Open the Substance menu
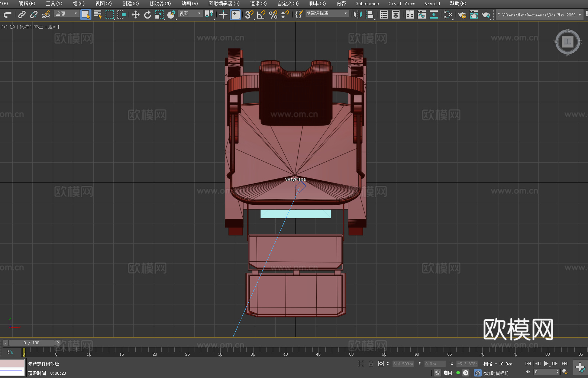This screenshot has height=378, width=588. pos(367,3)
